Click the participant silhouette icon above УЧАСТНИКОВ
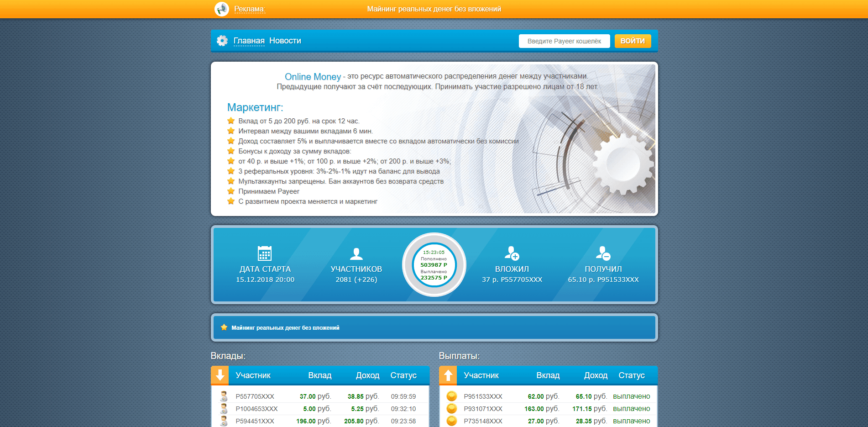This screenshot has height=427, width=868. pyautogui.click(x=356, y=254)
